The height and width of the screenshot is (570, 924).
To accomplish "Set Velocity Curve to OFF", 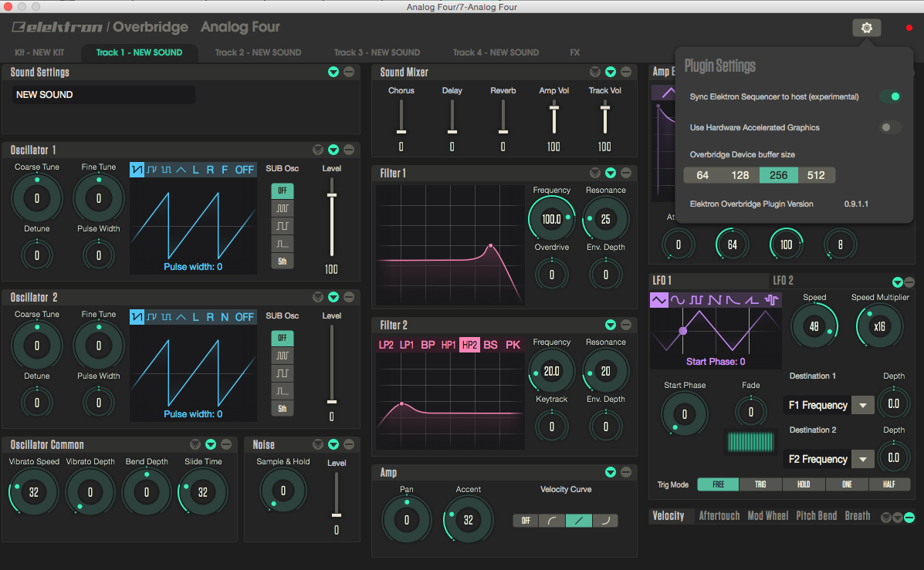I will pos(526,521).
